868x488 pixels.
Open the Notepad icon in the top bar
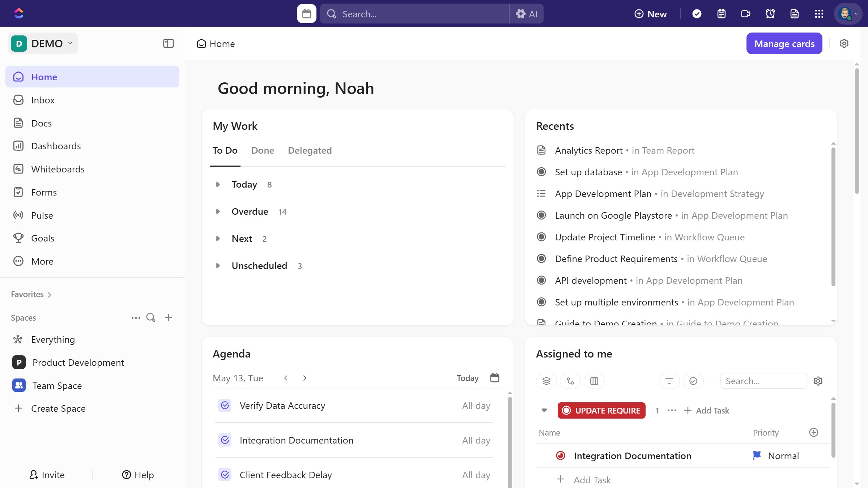coord(721,14)
